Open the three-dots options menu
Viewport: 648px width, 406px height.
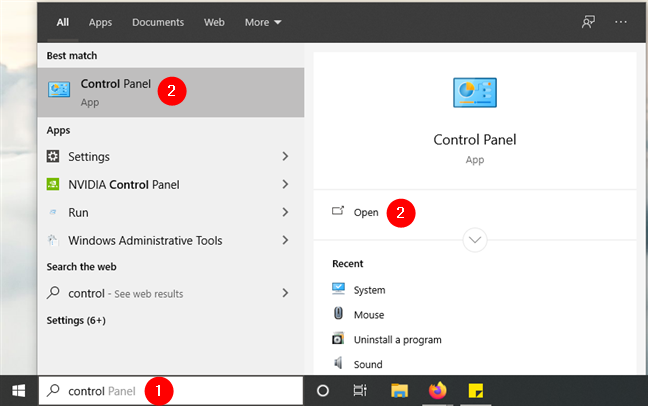click(x=621, y=22)
